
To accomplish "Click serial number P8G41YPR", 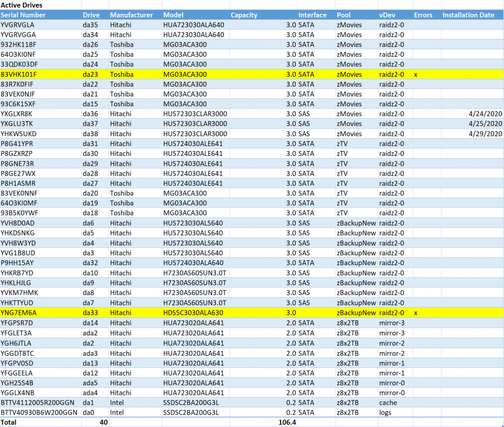I will pos(17,144).
